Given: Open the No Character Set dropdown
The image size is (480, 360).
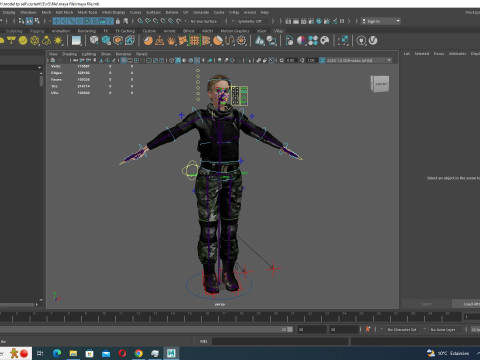Looking at the screenshot, I should coord(402,329).
